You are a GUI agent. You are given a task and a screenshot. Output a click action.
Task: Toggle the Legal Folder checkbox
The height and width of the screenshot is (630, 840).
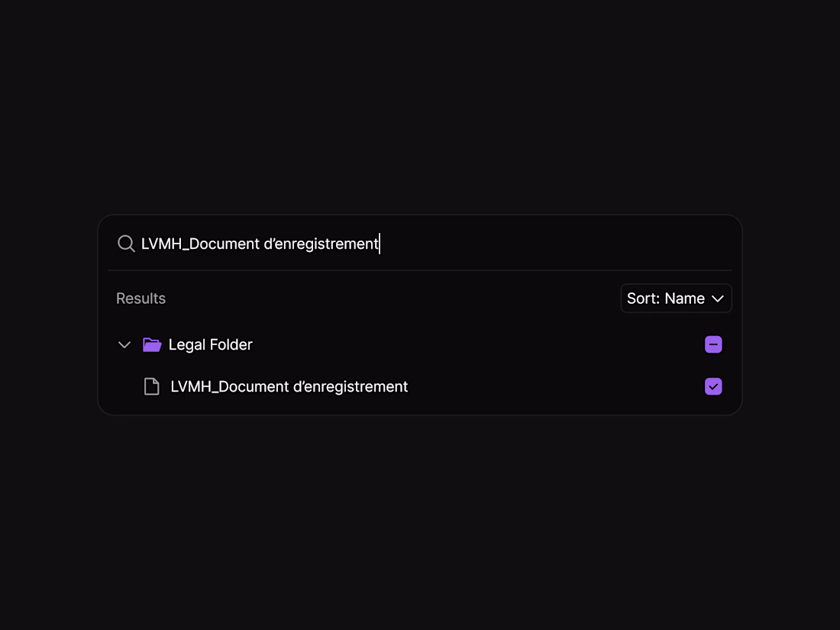coord(713,345)
